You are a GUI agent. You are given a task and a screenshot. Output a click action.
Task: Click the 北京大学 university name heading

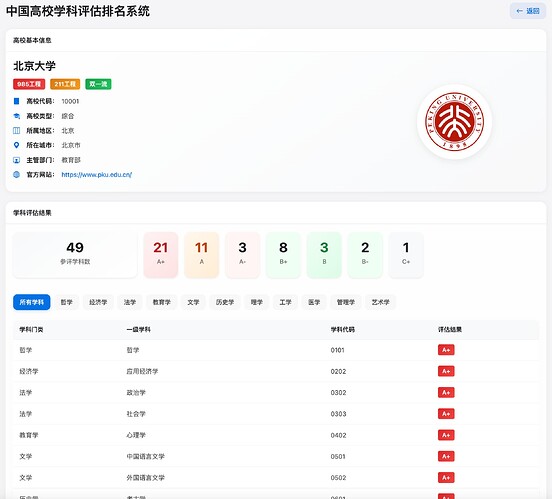(x=34, y=66)
